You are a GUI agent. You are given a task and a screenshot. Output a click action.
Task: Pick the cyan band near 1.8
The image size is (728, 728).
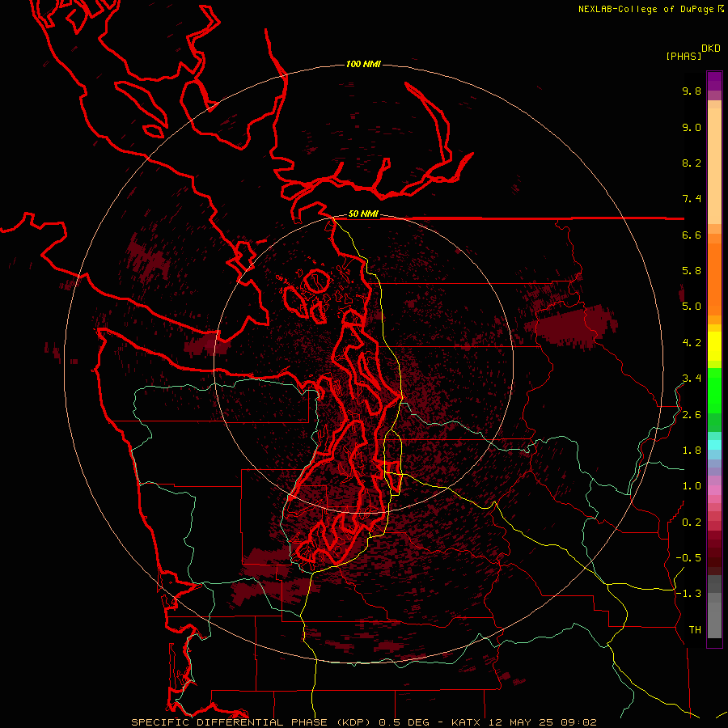[714, 445]
